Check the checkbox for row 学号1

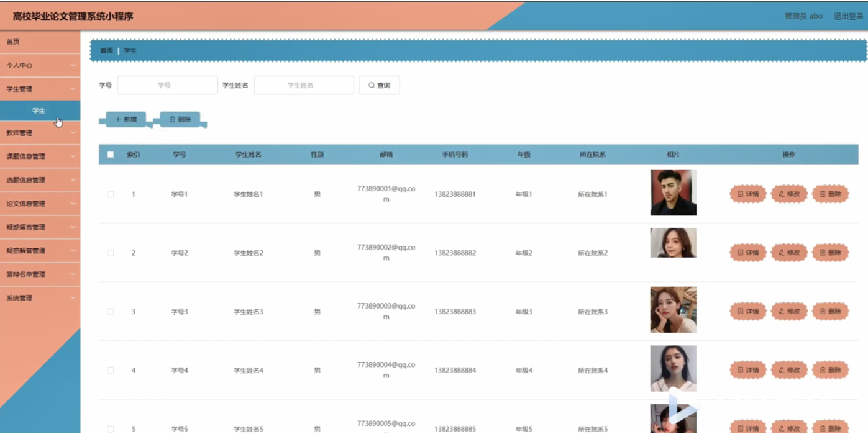(111, 194)
